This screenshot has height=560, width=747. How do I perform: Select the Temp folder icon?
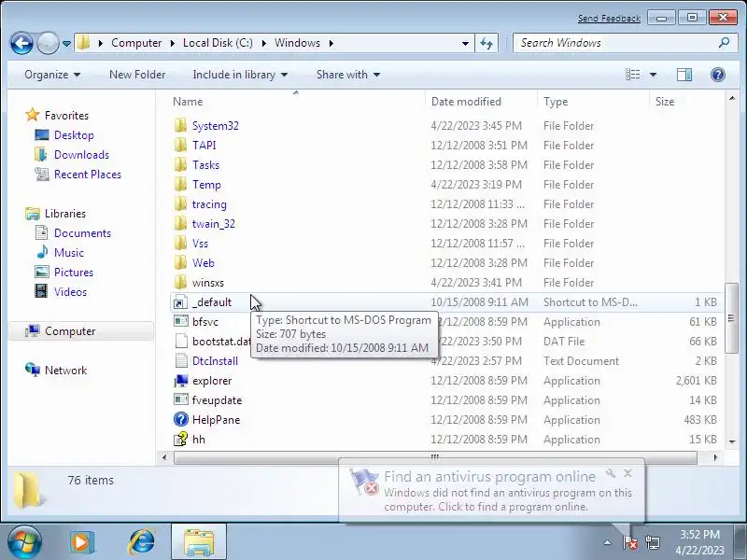[180, 184]
